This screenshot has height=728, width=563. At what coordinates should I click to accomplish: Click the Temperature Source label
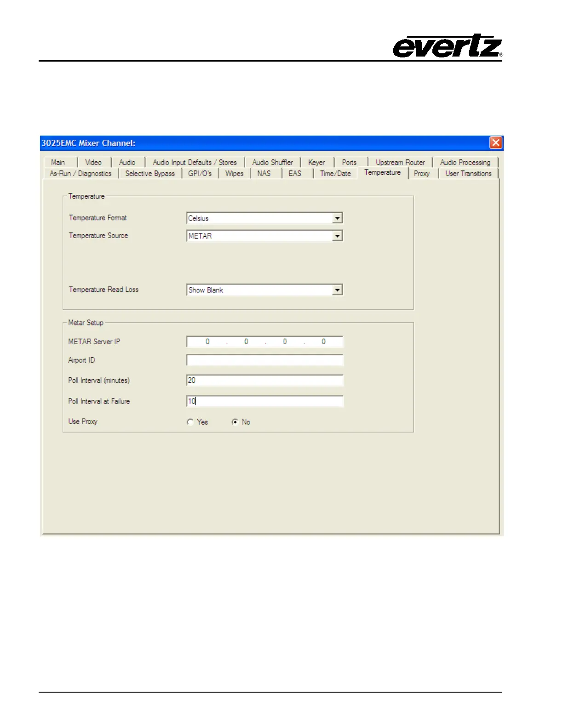point(98,235)
